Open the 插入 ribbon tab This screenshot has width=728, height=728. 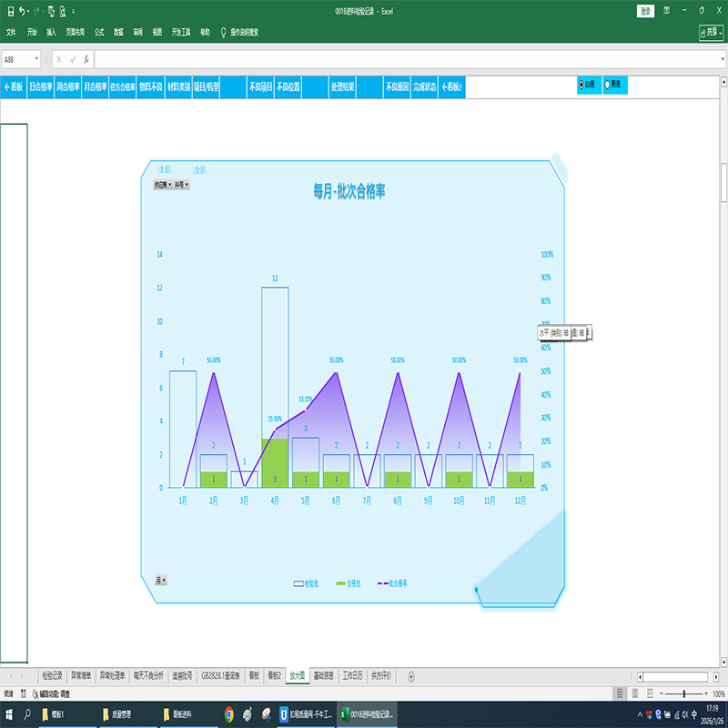point(51,32)
